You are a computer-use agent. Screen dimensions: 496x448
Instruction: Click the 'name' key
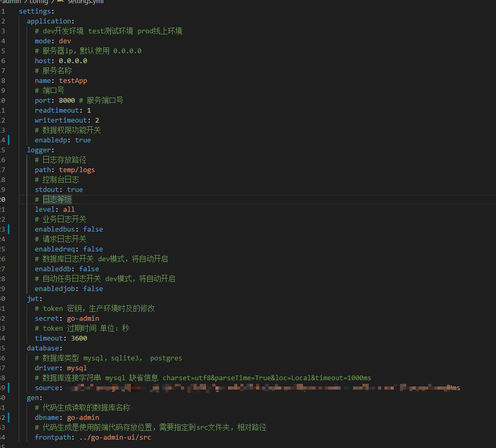(43, 81)
